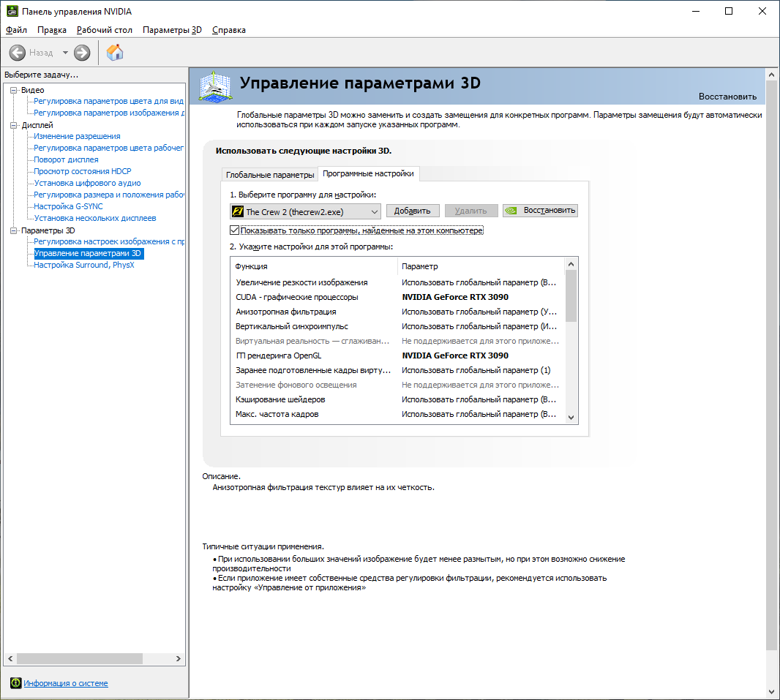Switch to Глобальные параметры tab
The image size is (780, 700).
pos(270,175)
